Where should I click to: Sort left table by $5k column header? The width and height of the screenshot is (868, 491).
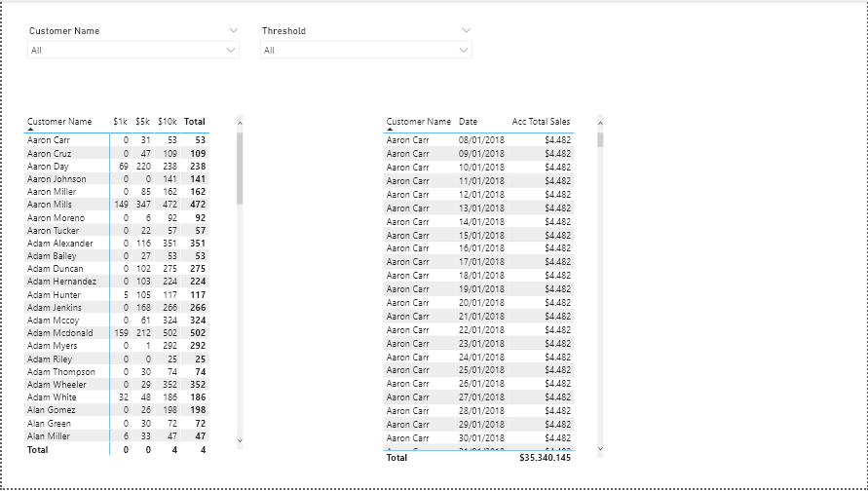coord(142,122)
